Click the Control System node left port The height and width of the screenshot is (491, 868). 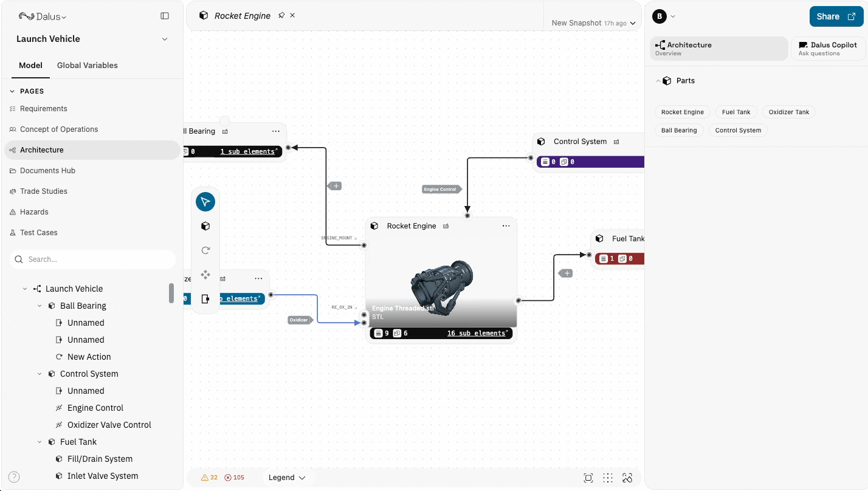point(531,158)
